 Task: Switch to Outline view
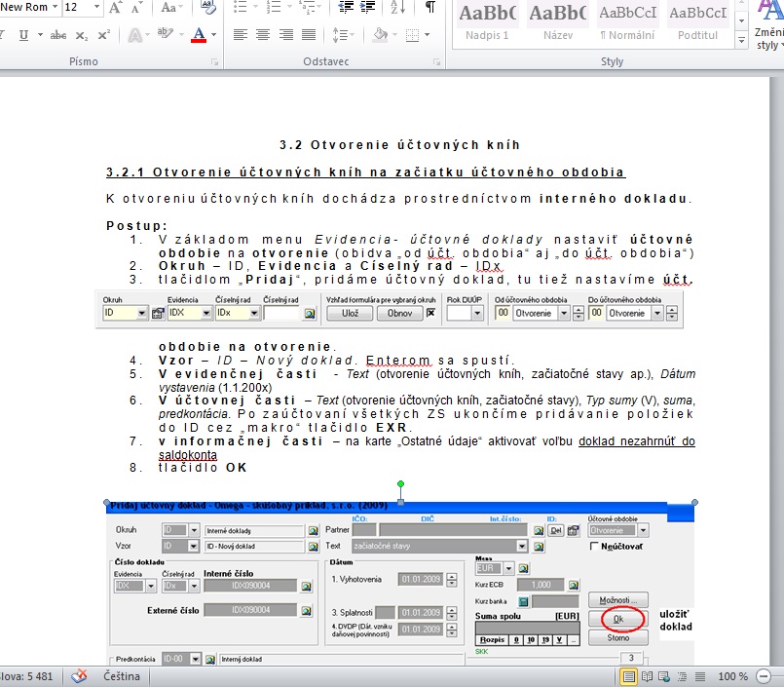click(682, 676)
